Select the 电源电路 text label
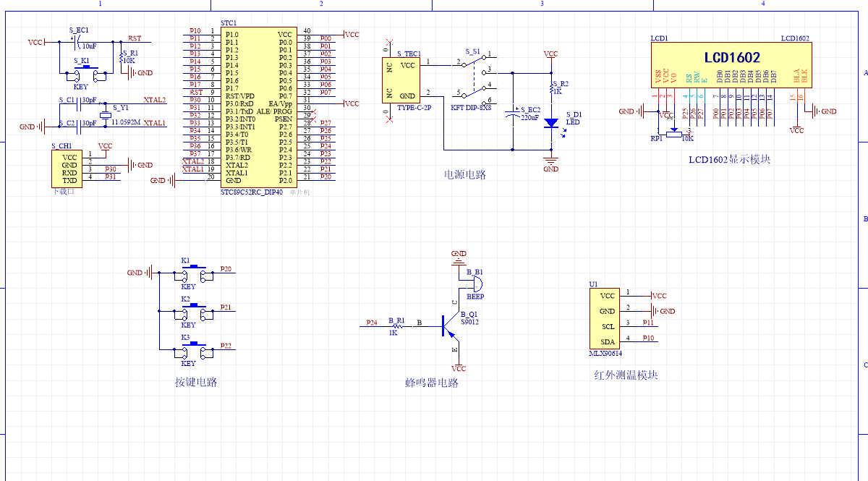 click(464, 174)
